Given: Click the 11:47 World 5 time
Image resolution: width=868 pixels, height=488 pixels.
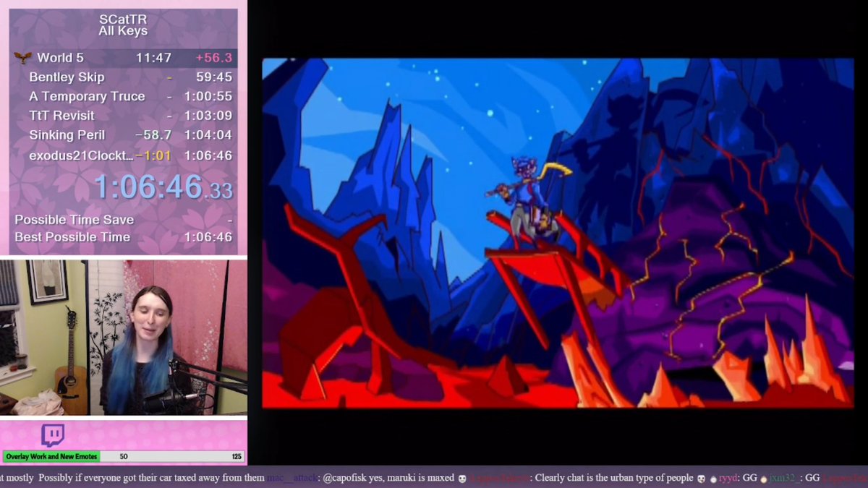Looking at the screenshot, I should (153, 58).
